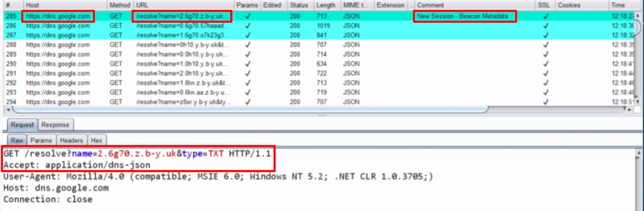Click the Params checkmark on row 292
The width and height of the screenshot is (644, 211).
247,83
